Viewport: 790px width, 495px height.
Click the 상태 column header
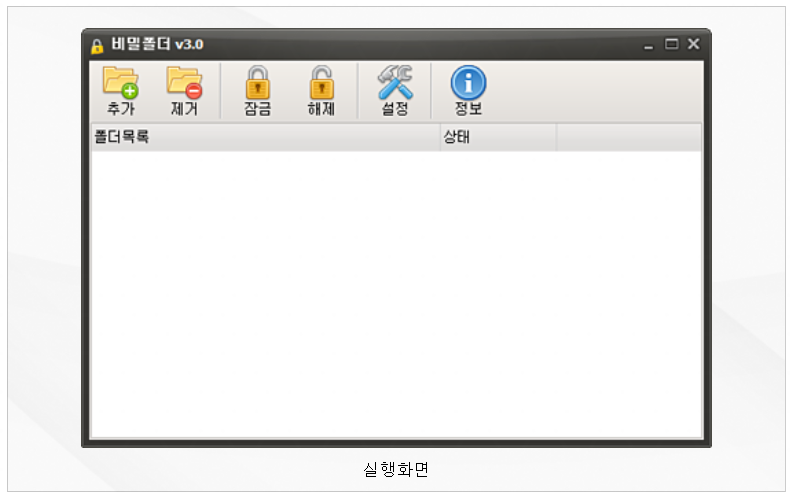[498, 137]
